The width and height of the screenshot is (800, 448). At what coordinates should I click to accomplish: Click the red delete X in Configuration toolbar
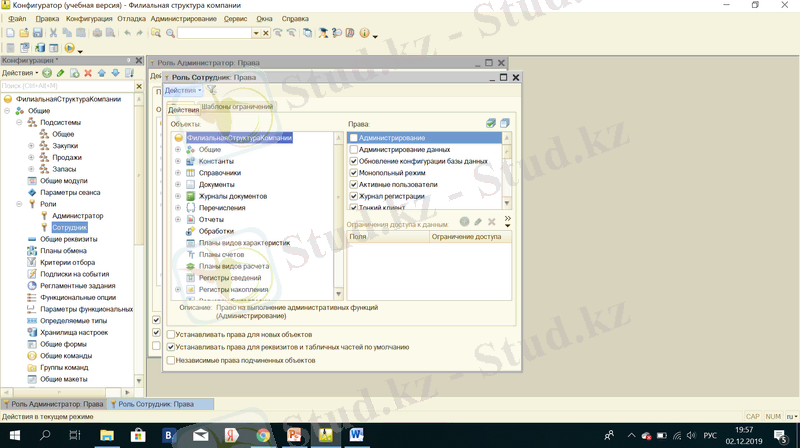pyautogui.click(x=88, y=73)
